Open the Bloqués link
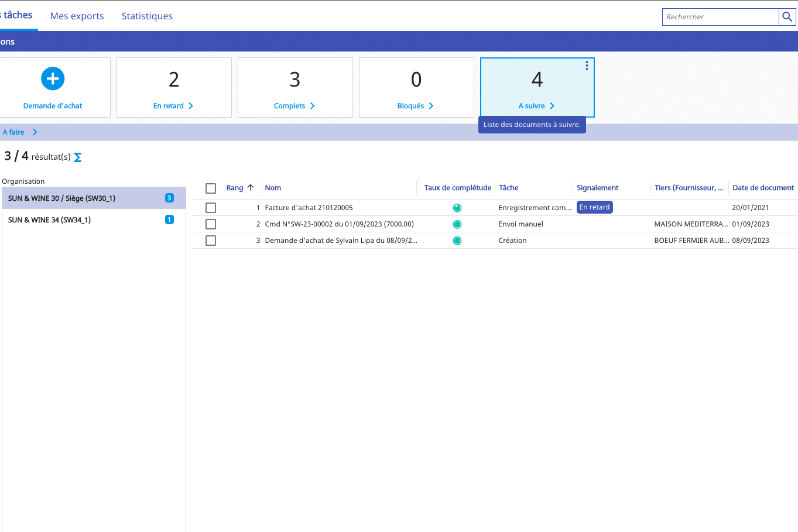Viewport: 798px width, 532px height. tap(410, 106)
